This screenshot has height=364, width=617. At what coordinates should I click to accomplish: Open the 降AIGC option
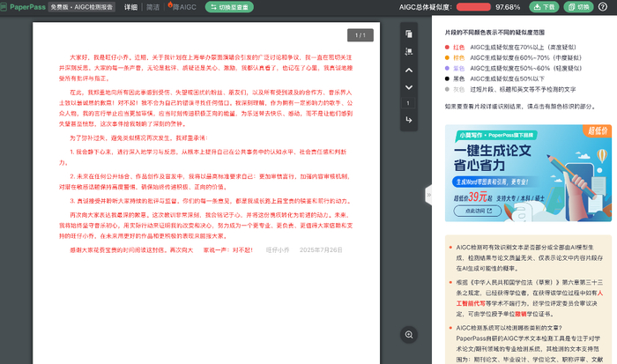(182, 7)
